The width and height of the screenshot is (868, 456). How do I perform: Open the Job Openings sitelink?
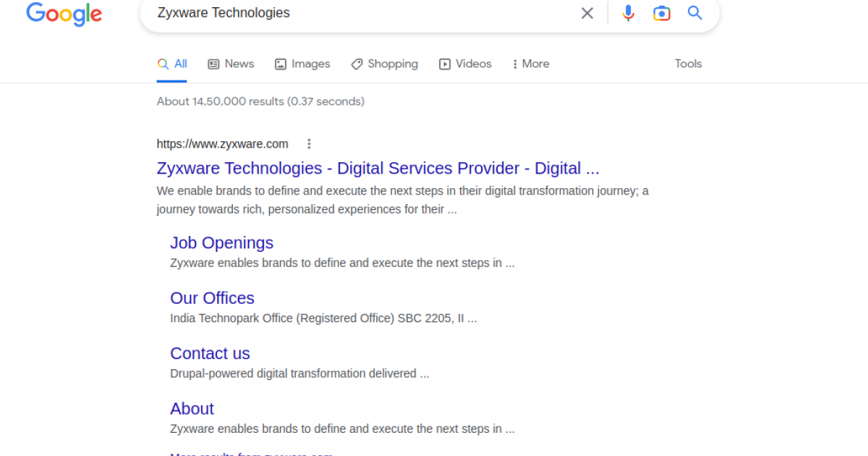(x=221, y=243)
